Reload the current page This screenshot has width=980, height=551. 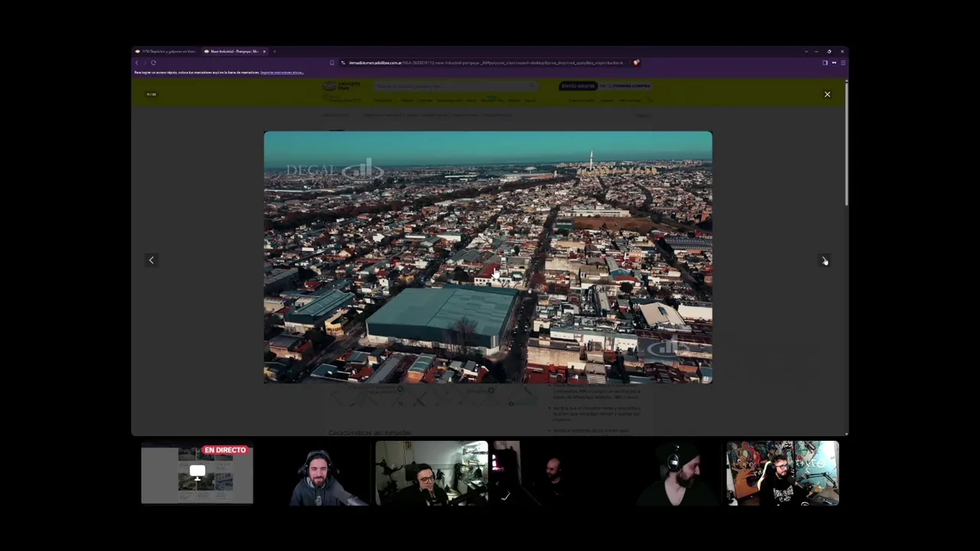[x=153, y=63]
